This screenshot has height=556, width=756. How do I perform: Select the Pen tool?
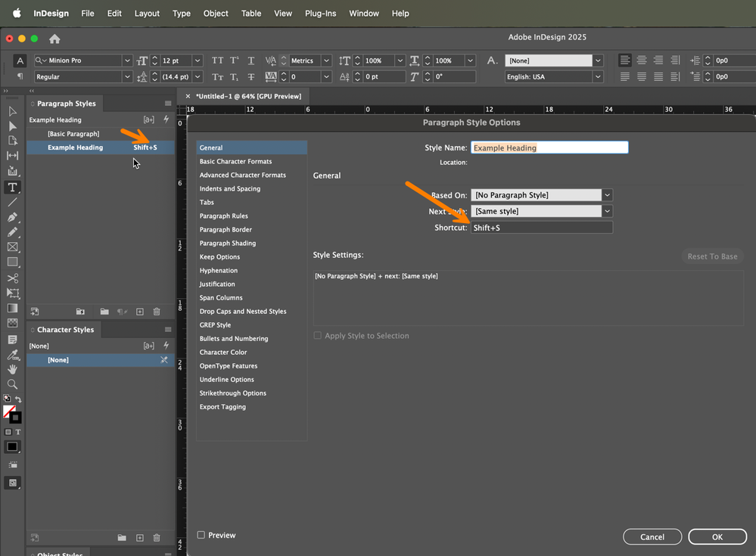tap(13, 217)
